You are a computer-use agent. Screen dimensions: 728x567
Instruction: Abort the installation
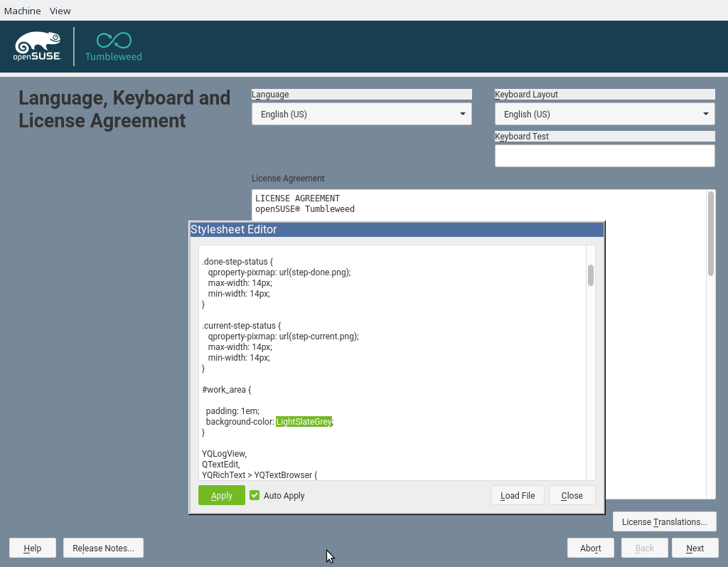[590, 548]
